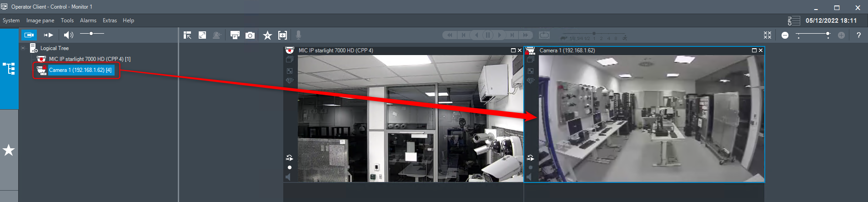
Task: Click MIC IP starlight 7000 HD pane title
Action: point(336,50)
